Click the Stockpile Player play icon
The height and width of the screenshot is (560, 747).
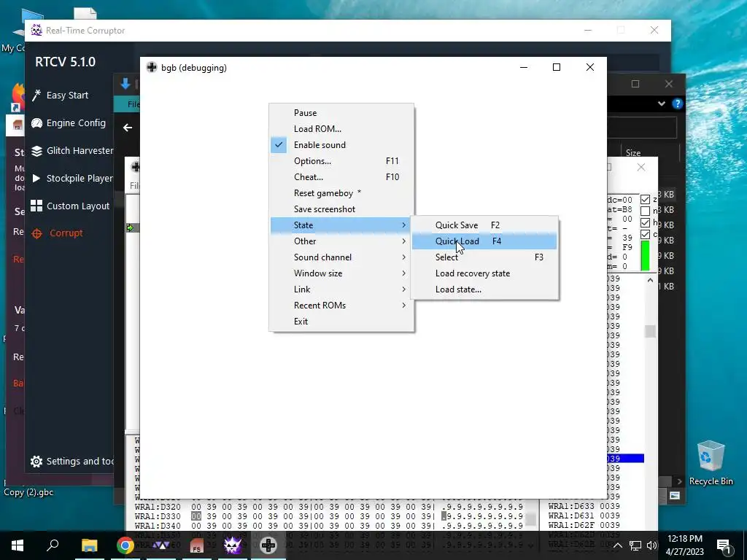point(36,178)
